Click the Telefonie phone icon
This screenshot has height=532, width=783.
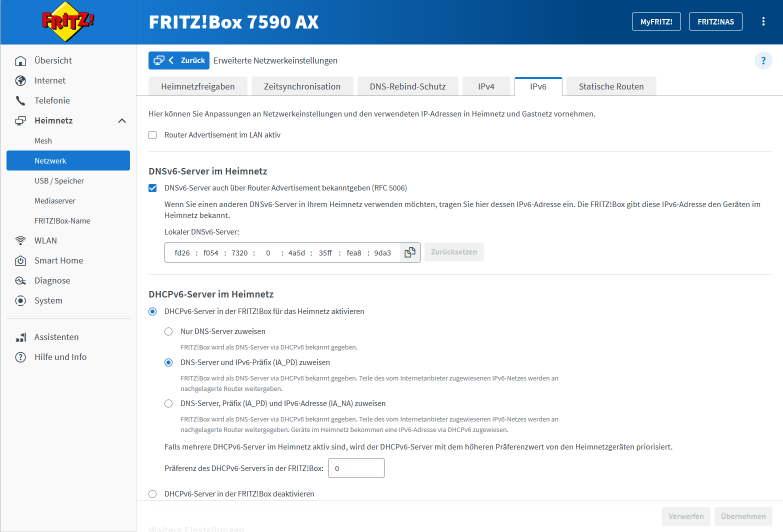[x=20, y=100]
